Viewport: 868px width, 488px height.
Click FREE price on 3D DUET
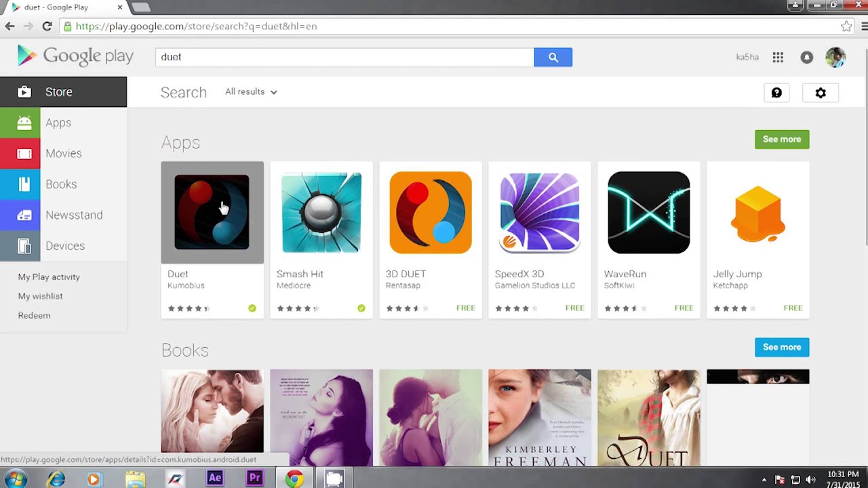point(466,308)
